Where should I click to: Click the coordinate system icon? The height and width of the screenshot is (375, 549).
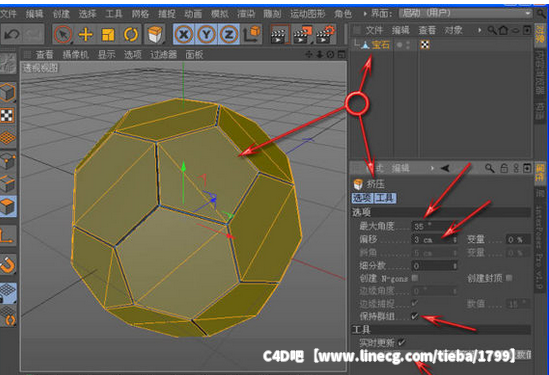tap(252, 34)
